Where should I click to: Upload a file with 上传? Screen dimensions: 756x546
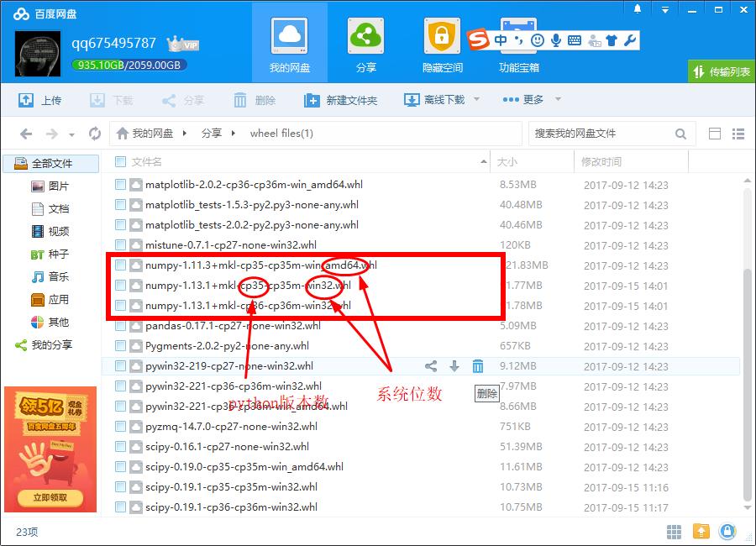click(40, 100)
